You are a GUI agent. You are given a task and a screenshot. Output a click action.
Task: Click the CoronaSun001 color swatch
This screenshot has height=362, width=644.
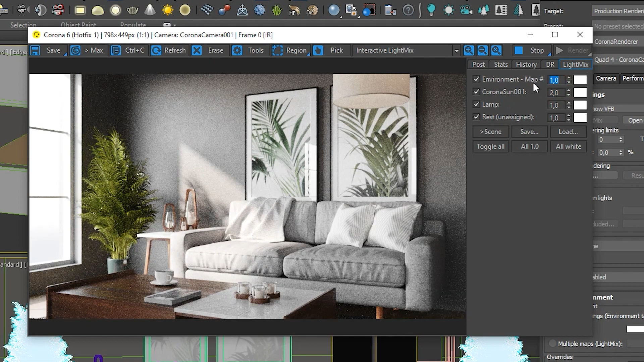(x=580, y=93)
